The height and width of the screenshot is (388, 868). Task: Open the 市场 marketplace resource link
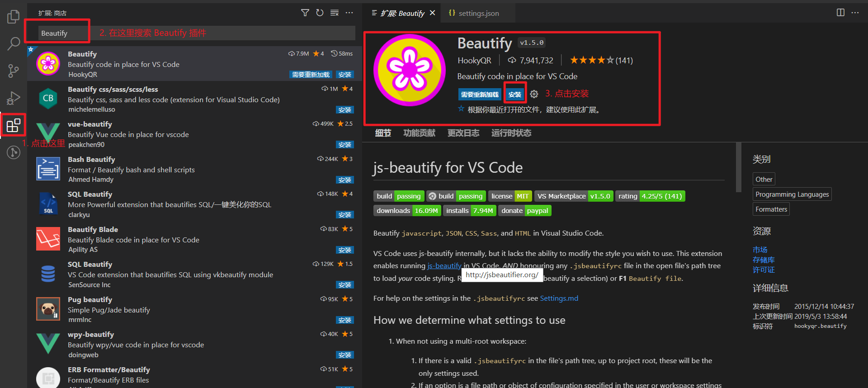coord(760,250)
